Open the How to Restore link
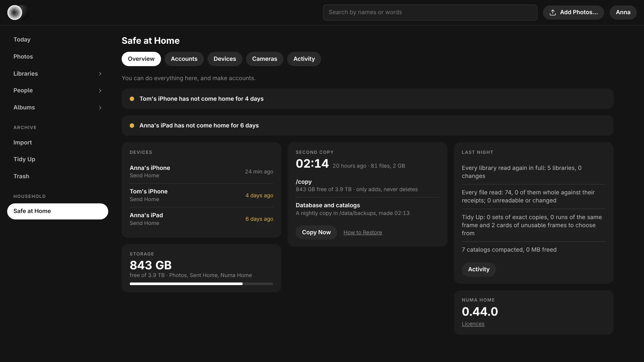The image size is (644, 362). 363,232
